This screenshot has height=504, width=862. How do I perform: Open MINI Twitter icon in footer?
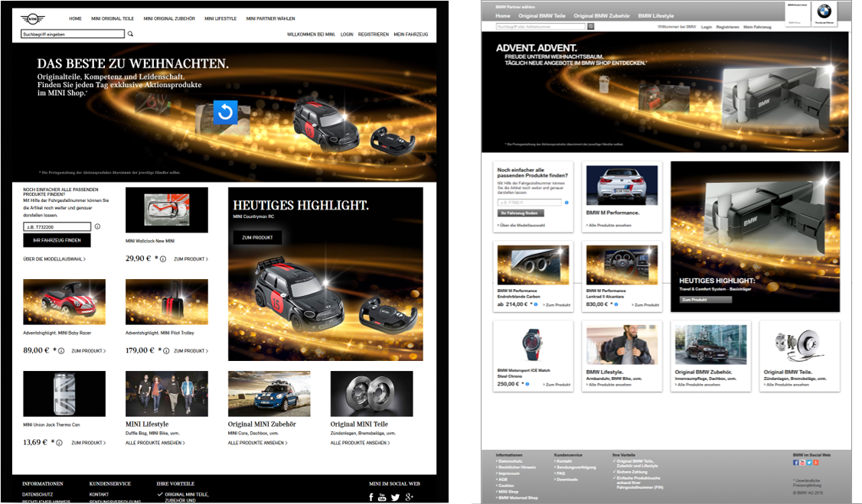pyautogui.click(x=395, y=497)
